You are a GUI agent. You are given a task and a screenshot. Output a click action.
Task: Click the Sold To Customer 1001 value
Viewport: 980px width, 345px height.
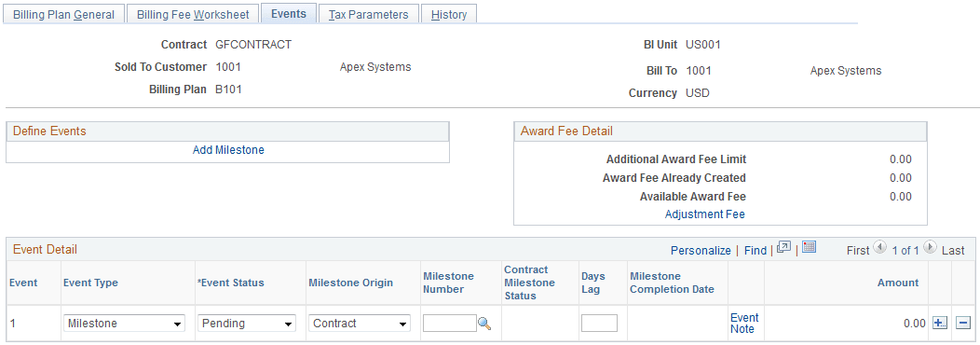pyautogui.click(x=228, y=67)
